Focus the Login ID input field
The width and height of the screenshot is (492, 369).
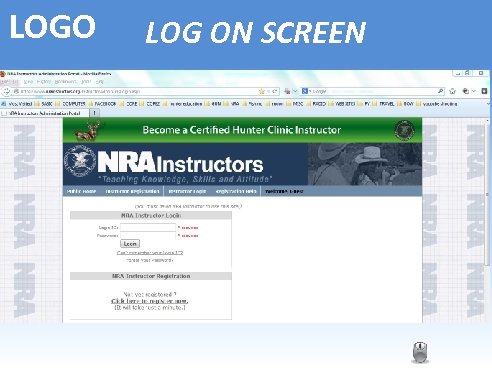pyautogui.click(x=148, y=227)
